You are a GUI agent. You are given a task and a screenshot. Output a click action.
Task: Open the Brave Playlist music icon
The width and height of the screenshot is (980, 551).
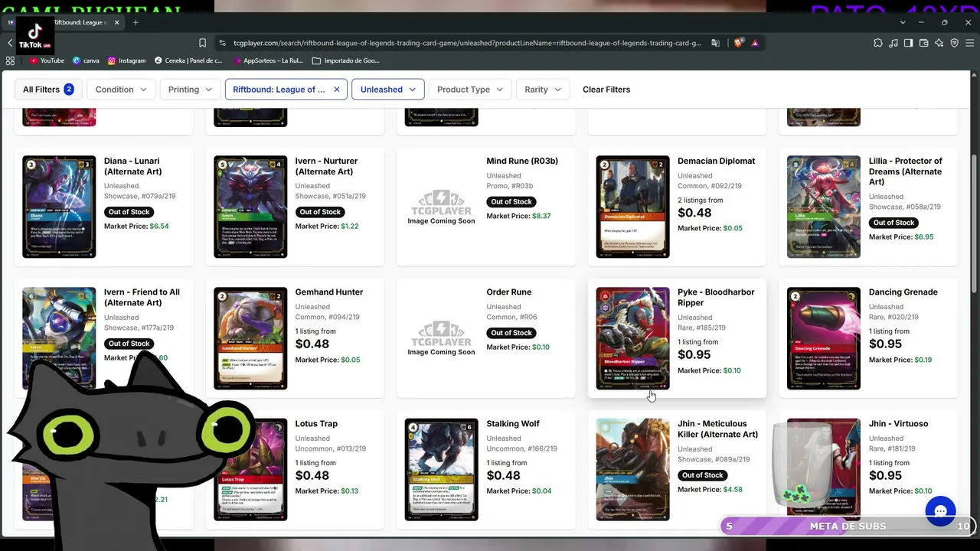click(893, 43)
